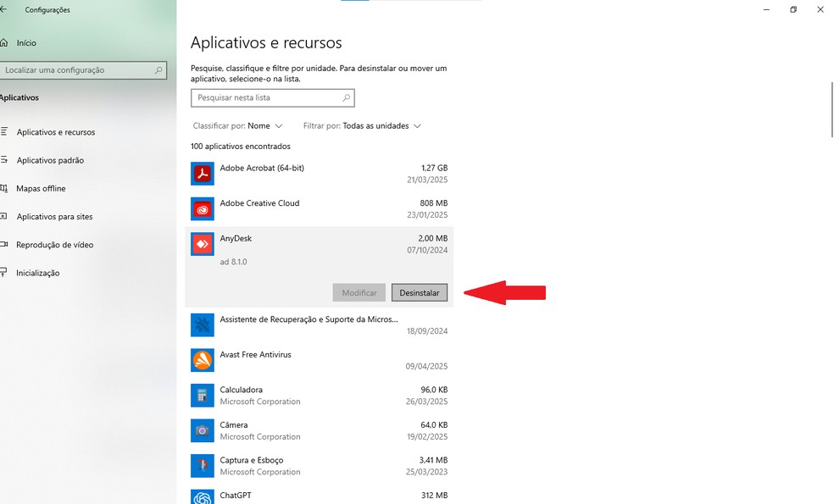Select Assistente de Recuperação e Suporte entry
This screenshot has width=834, height=504.
point(320,324)
